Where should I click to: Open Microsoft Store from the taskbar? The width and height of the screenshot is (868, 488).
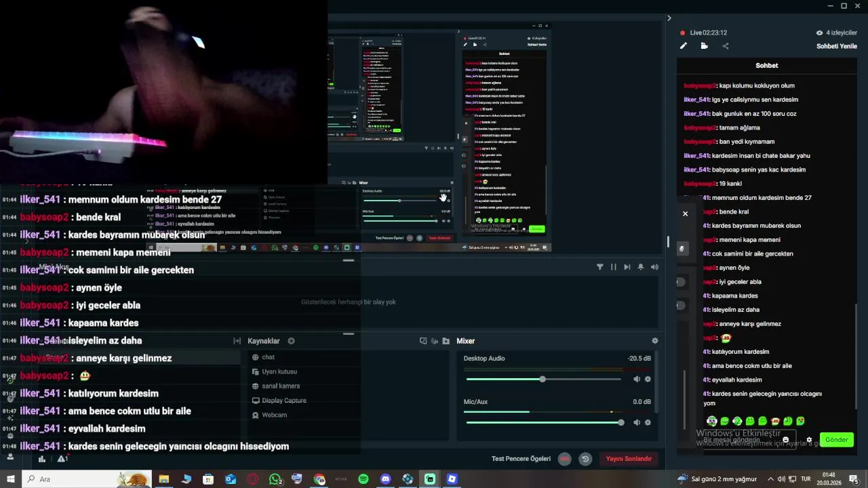pos(208,479)
